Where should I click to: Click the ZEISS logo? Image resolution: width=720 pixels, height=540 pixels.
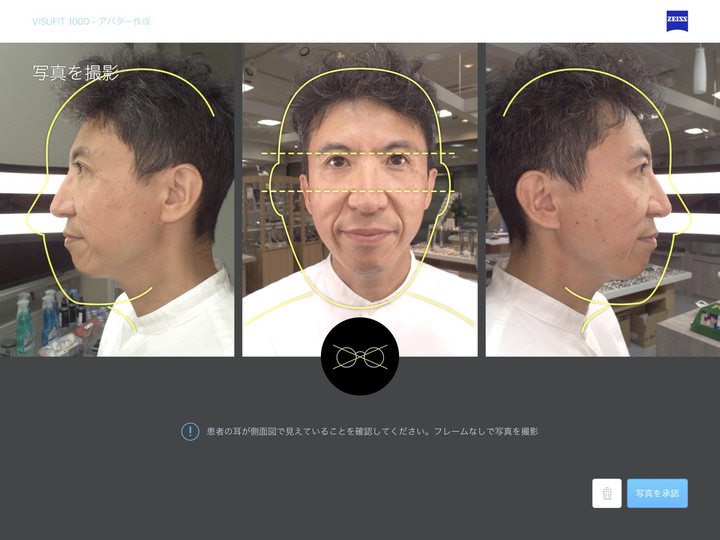(677, 21)
